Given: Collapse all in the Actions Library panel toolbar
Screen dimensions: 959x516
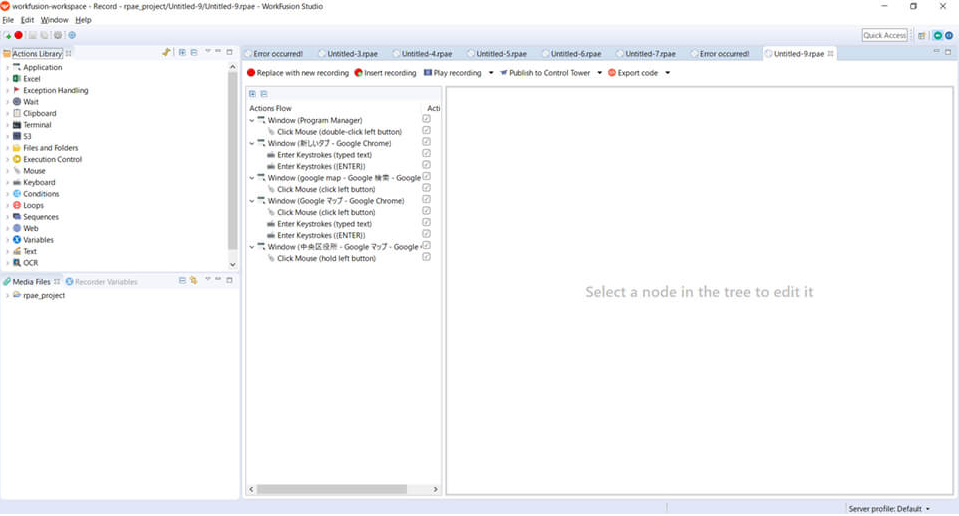Looking at the screenshot, I should pos(194,53).
